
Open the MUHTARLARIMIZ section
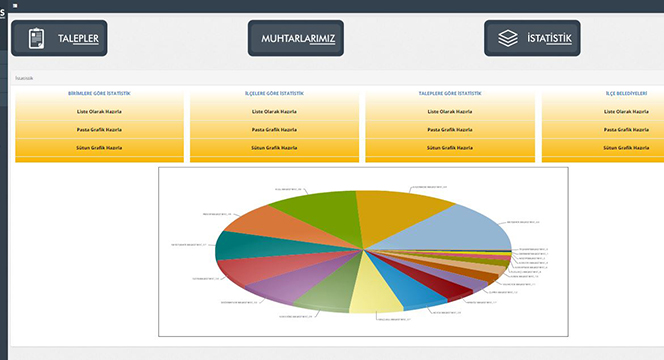(x=296, y=38)
